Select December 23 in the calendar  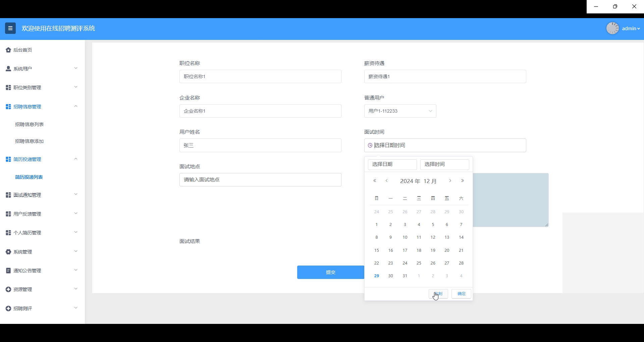pos(390,263)
